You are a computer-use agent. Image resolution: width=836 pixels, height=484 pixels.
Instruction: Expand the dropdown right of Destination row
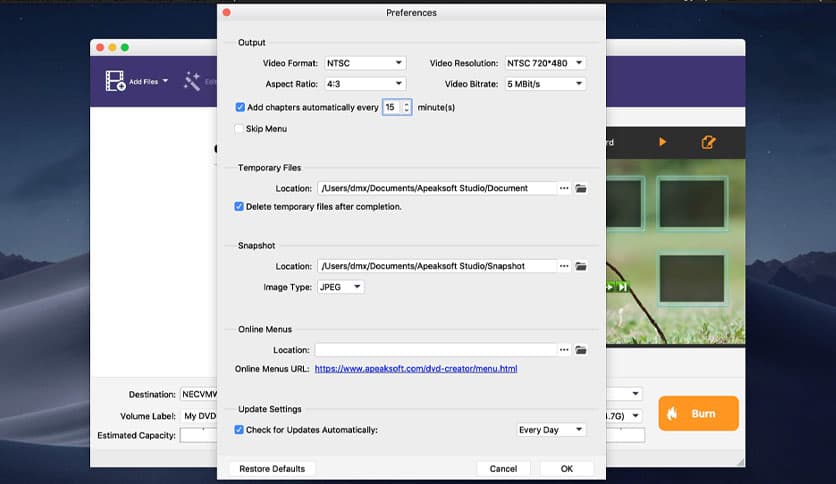click(x=635, y=394)
